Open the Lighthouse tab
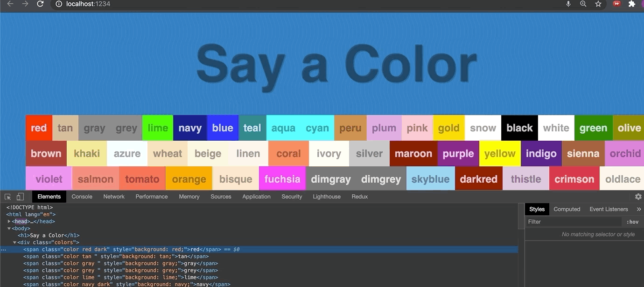The width and height of the screenshot is (644, 287). [x=326, y=197]
